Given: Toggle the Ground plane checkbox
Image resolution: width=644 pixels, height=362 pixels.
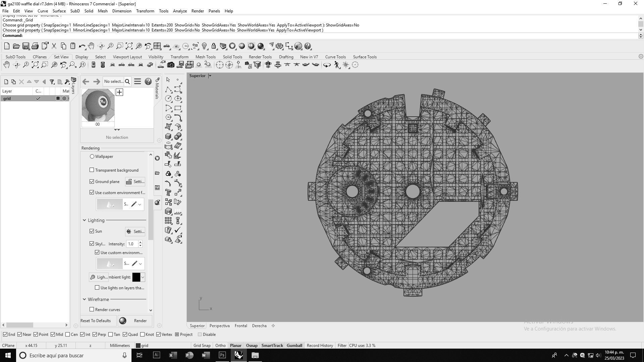Looking at the screenshot, I should pyautogui.click(x=92, y=181).
